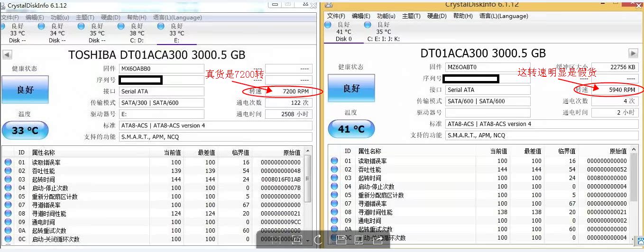Click fit-to-window icon in viewer toolbar

[x=297, y=240]
